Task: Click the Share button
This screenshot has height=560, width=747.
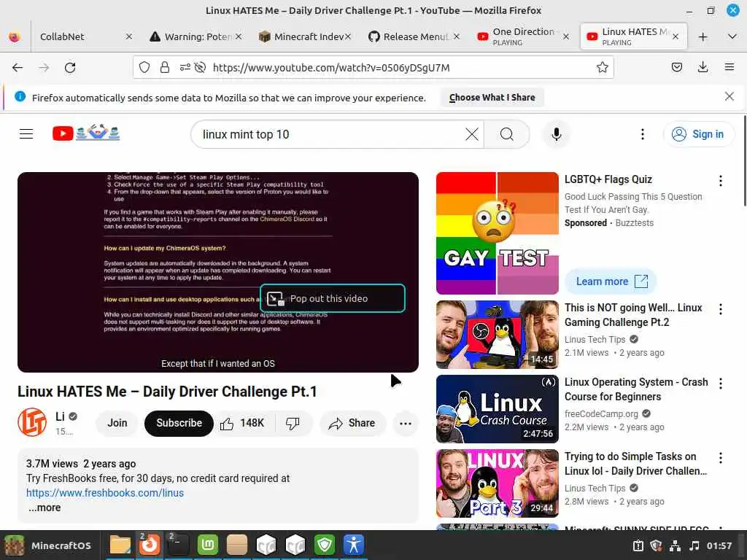Action: [x=352, y=424]
